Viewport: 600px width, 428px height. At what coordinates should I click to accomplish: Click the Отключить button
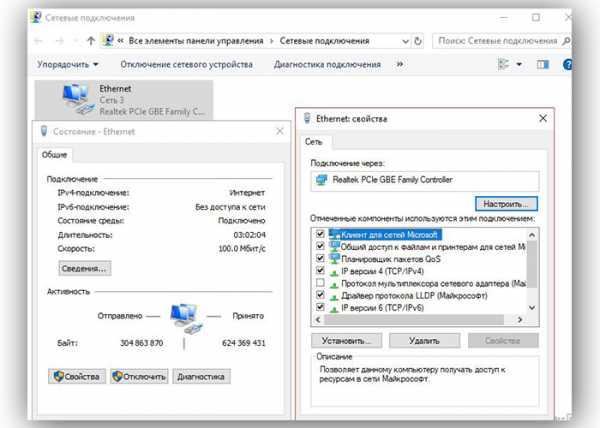[x=139, y=377]
